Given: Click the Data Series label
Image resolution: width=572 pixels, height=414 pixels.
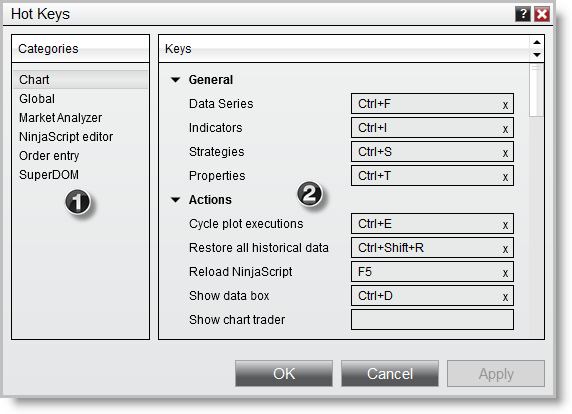Looking at the screenshot, I should click(x=221, y=104).
